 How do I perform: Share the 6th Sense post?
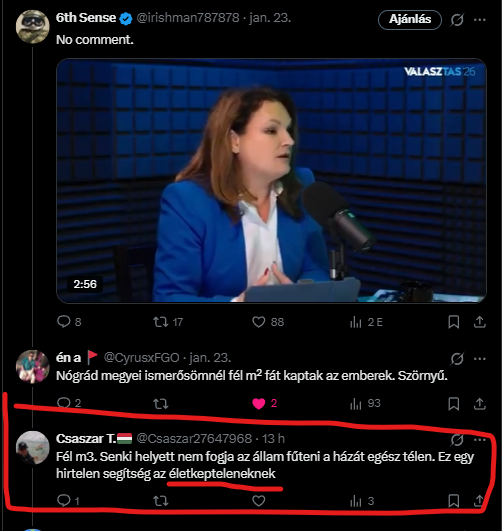480,322
